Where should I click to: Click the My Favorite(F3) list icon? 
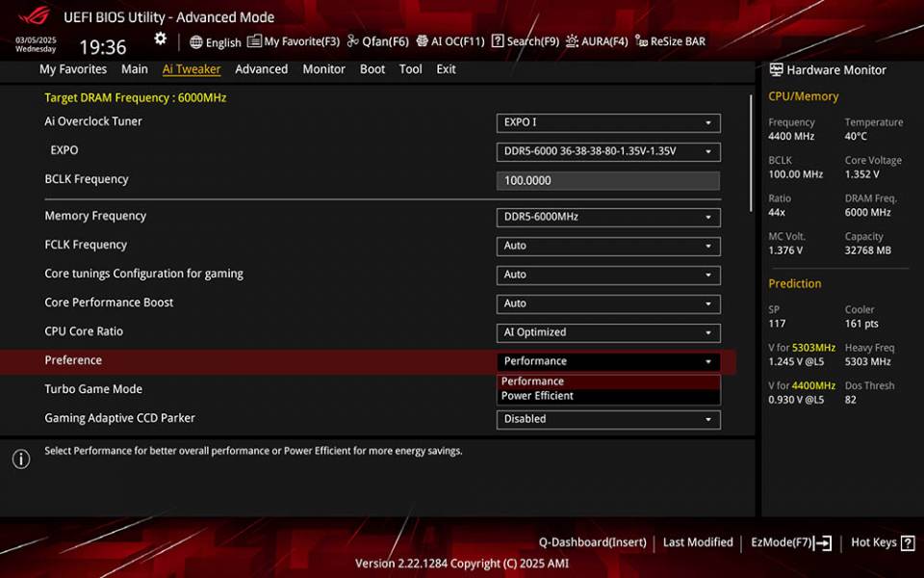(254, 40)
